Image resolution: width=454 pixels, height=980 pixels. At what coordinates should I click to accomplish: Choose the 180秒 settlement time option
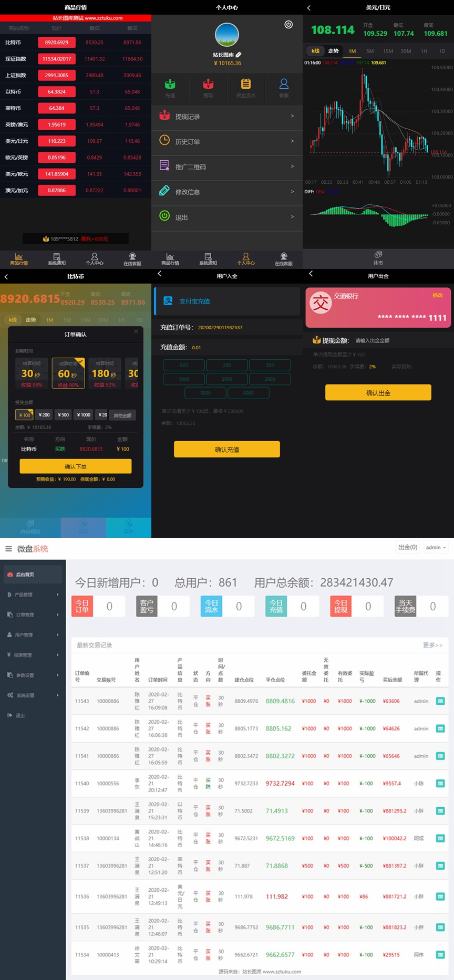104,373
